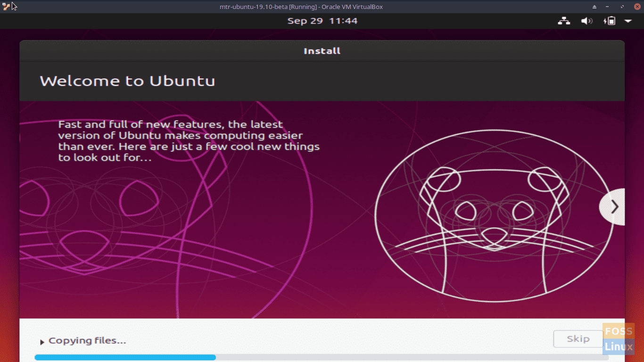Click the ermine mascot illustration
Viewport: 644px width, 362px height.
click(495, 216)
